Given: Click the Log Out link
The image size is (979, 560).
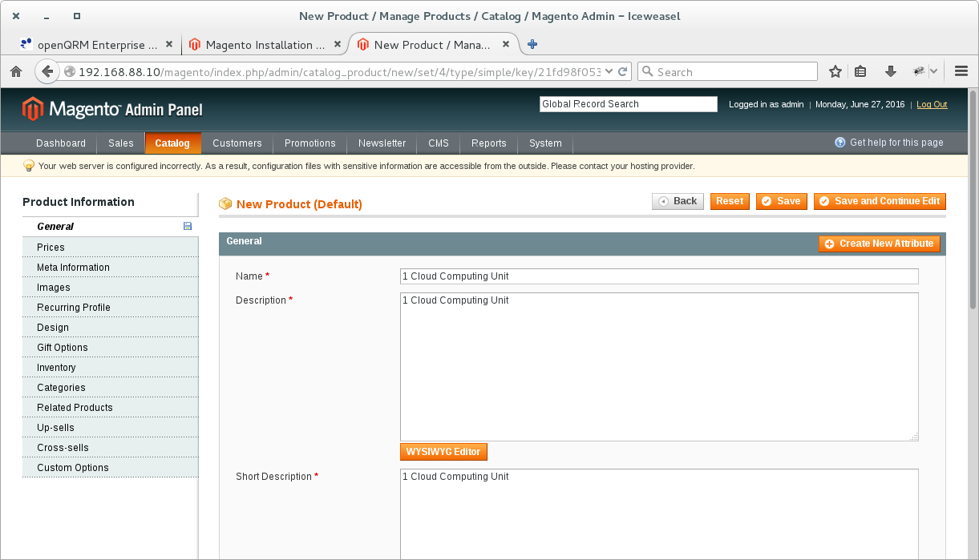Looking at the screenshot, I should pos(932,104).
